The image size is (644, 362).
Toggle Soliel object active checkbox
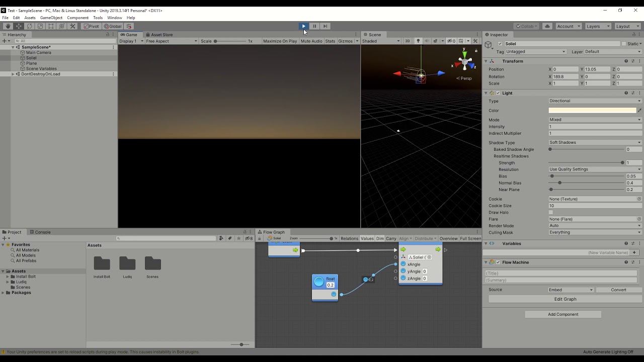click(500, 44)
